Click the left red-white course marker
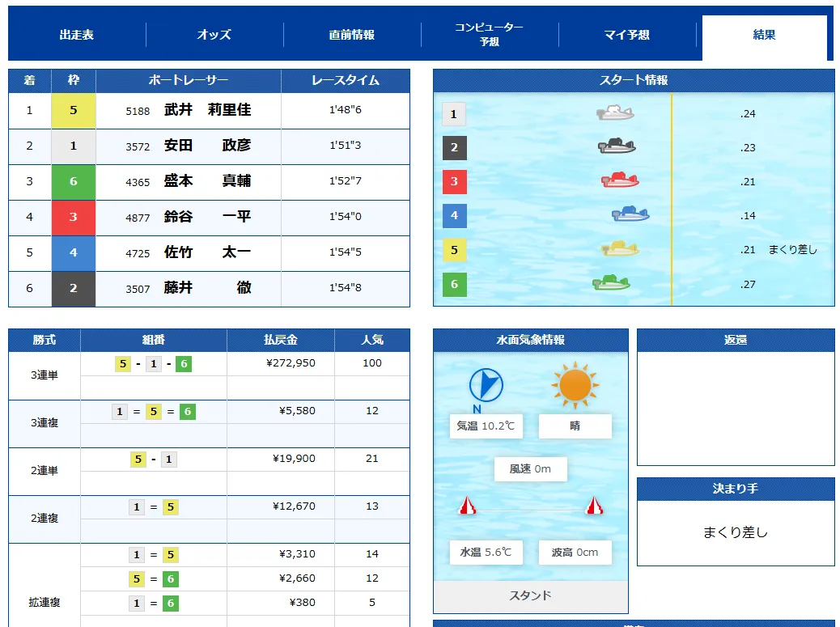Screen dimensions: 840x627 tap(468, 506)
